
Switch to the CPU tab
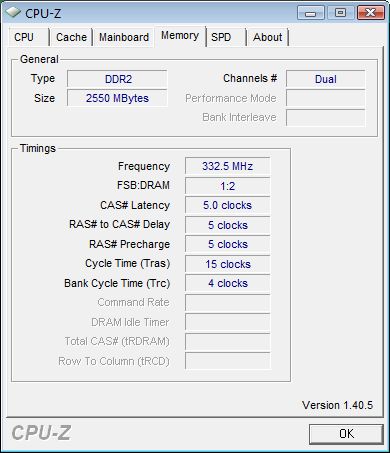tap(28, 37)
